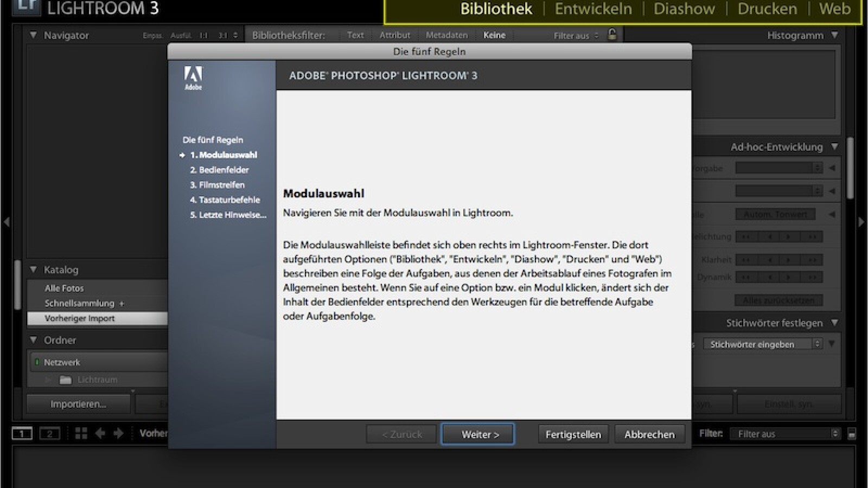Switch to grid view icon
This screenshot has width=868, height=488.
point(81,433)
